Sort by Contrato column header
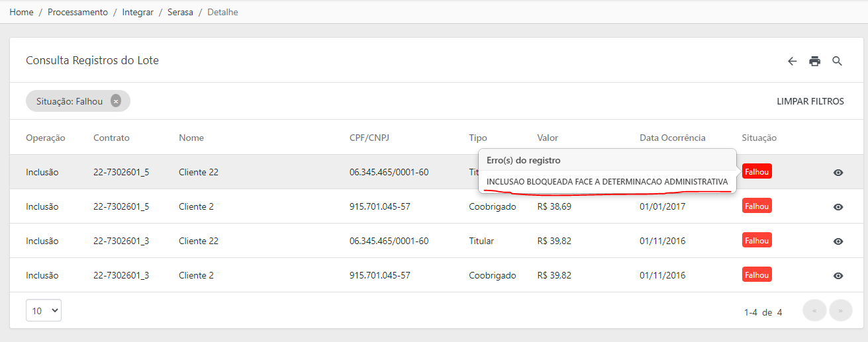This screenshot has height=342, width=868. click(111, 138)
